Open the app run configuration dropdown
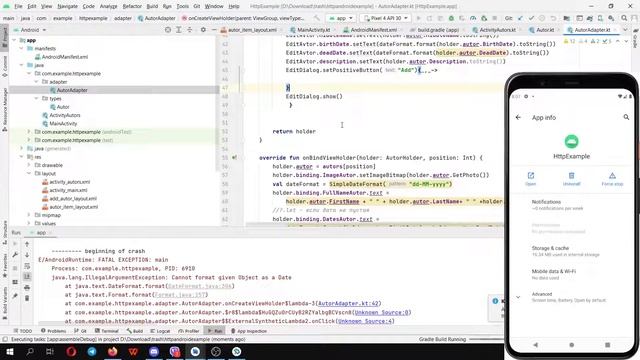Viewport: 640px width, 360px height. [340, 18]
